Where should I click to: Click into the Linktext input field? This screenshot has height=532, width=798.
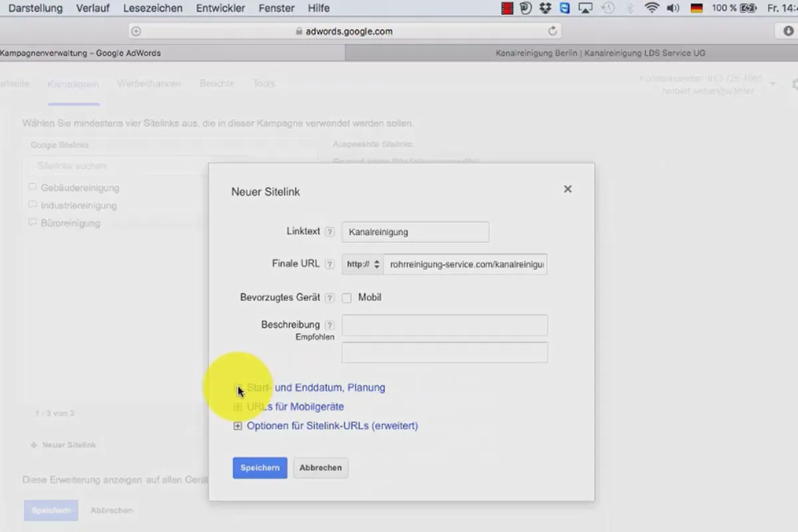(416, 232)
